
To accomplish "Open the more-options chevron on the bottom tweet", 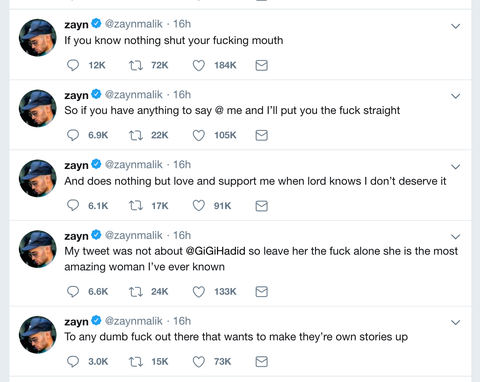I will pos(455,323).
